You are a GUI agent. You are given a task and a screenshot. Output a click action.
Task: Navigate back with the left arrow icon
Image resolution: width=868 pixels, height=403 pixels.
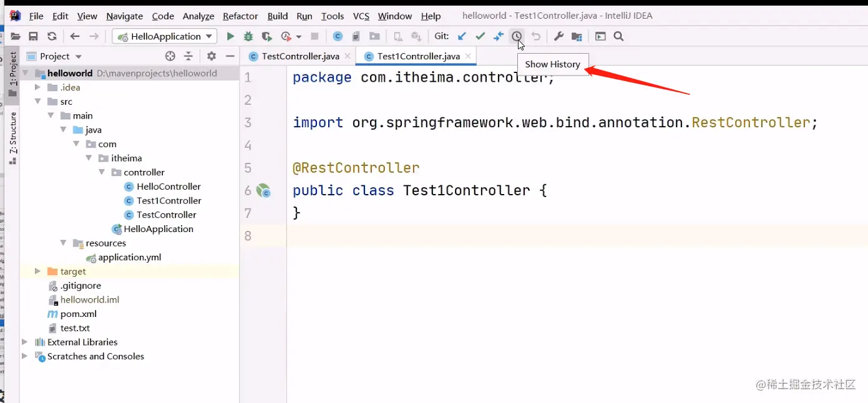click(x=75, y=37)
